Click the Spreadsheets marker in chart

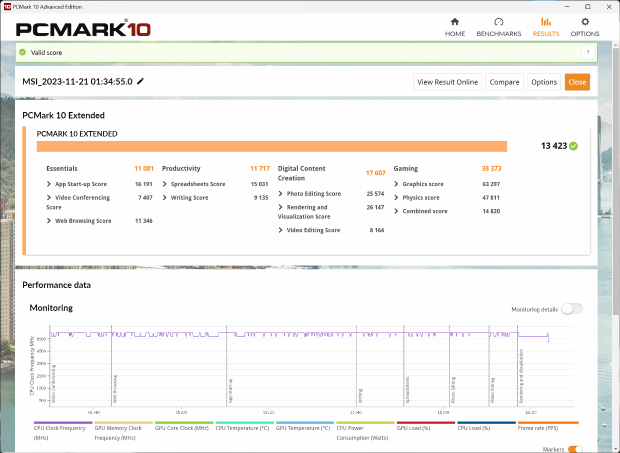tap(407, 389)
